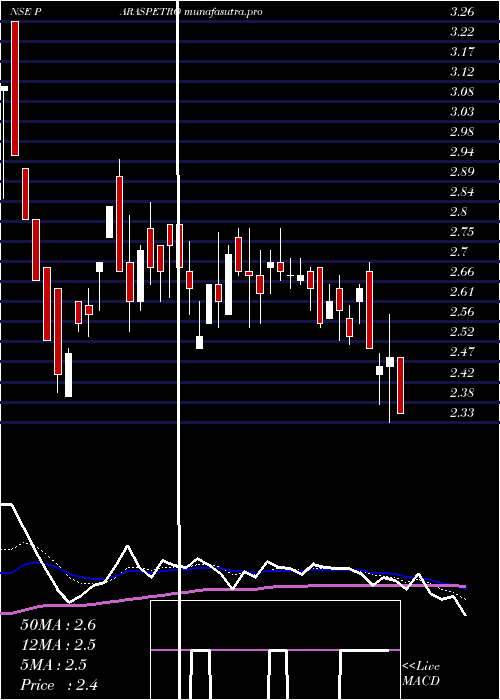Click the 2.94 price axis label
500x700 pixels.
462,152
